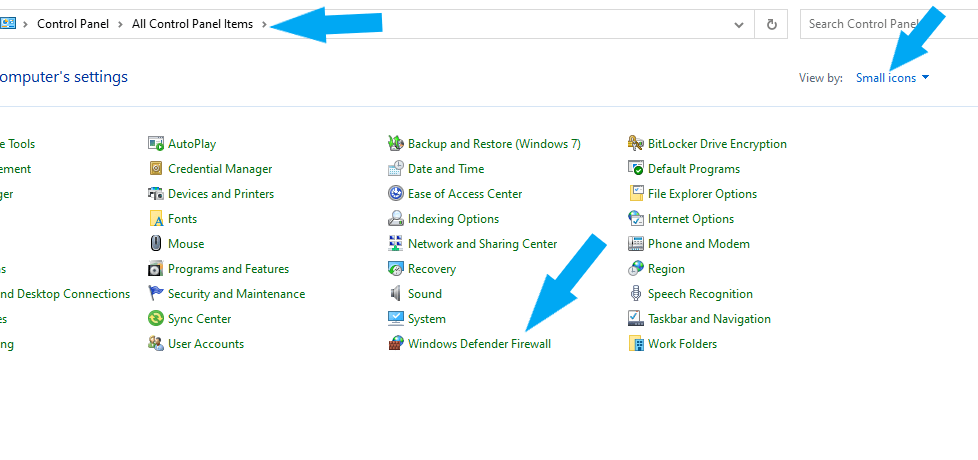This screenshot has width=978, height=460.
Task: Click the File Explorer Options link
Action: click(x=702, y=194)
